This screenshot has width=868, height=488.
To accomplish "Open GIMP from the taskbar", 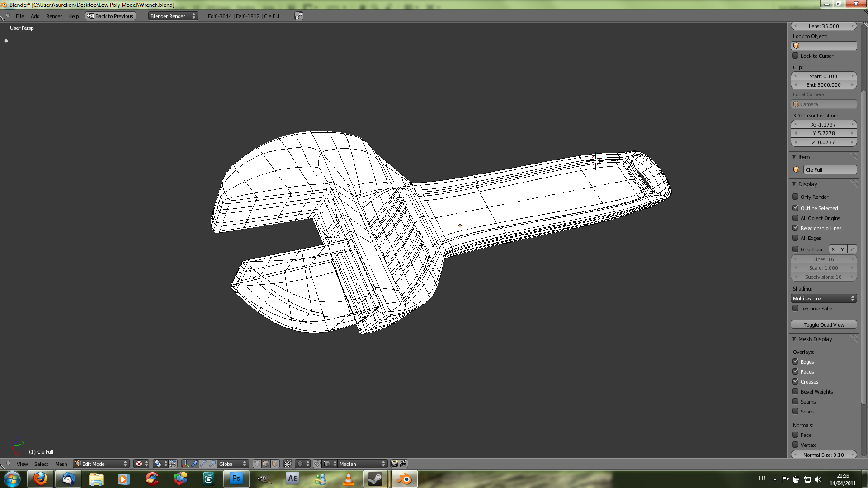I will point(264,479).
